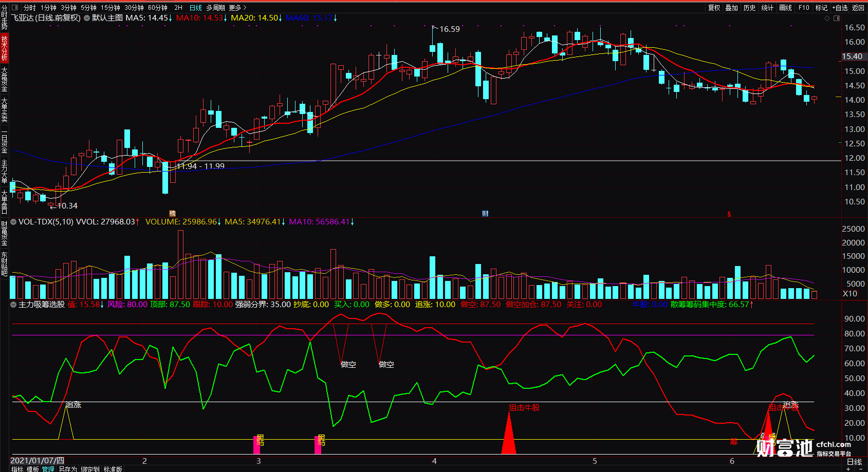Activate 画线 drawing tools
Image resolution: width=868 pixels, height=472 pixels.
point(785,8)
